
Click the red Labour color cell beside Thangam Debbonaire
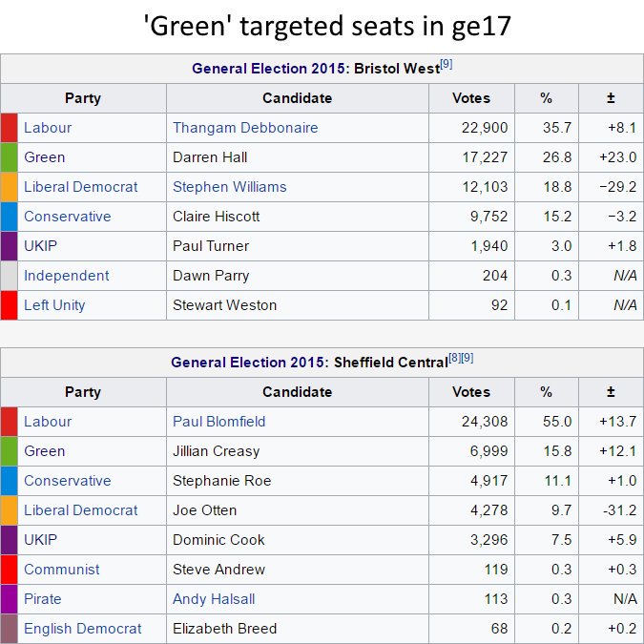[x=9, y=128]
